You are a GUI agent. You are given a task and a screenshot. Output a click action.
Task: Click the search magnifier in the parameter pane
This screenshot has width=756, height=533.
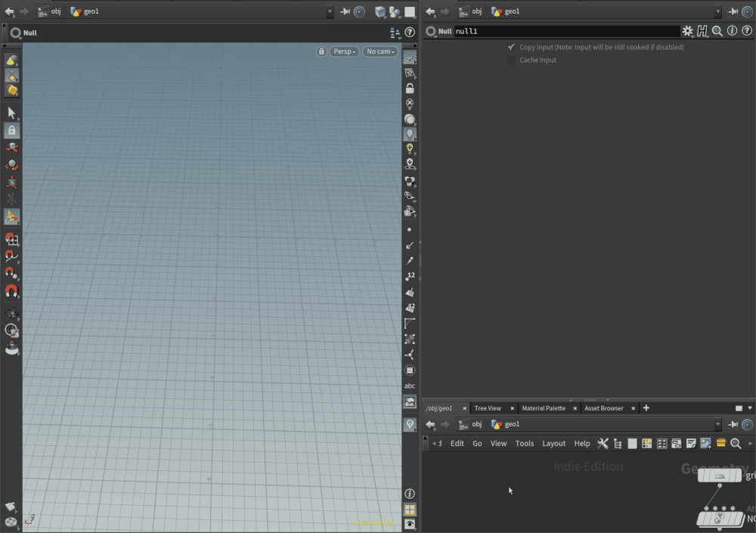point(717,32)
